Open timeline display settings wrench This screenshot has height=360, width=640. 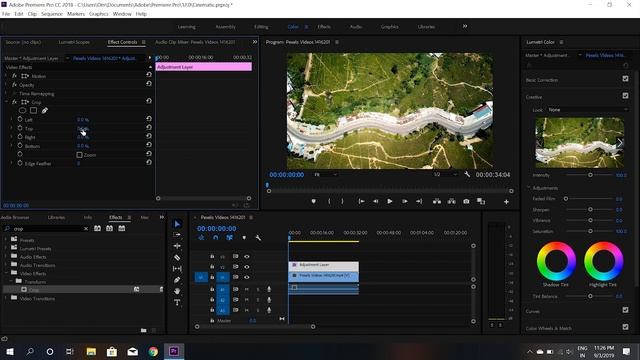tap(258, 238)
